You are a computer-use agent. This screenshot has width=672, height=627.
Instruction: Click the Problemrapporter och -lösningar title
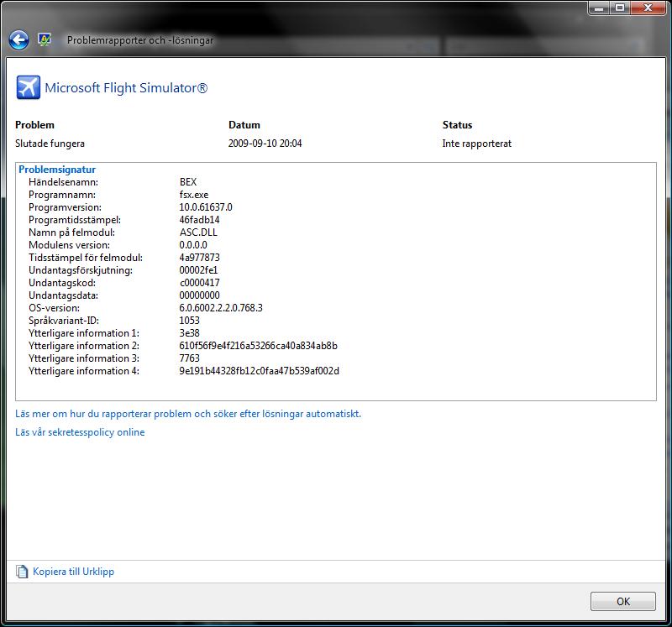(140, 40)
